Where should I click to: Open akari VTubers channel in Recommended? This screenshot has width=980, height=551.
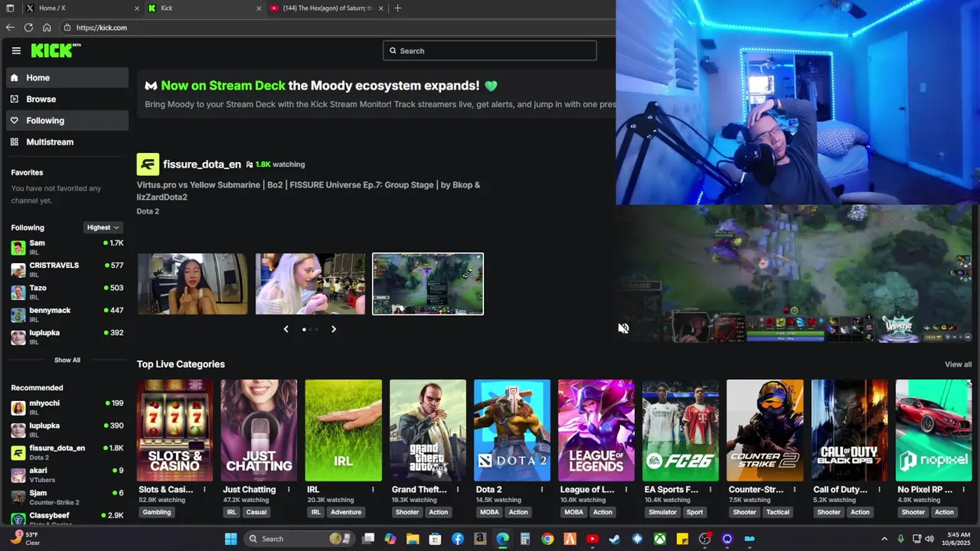[x=67, y=474]
